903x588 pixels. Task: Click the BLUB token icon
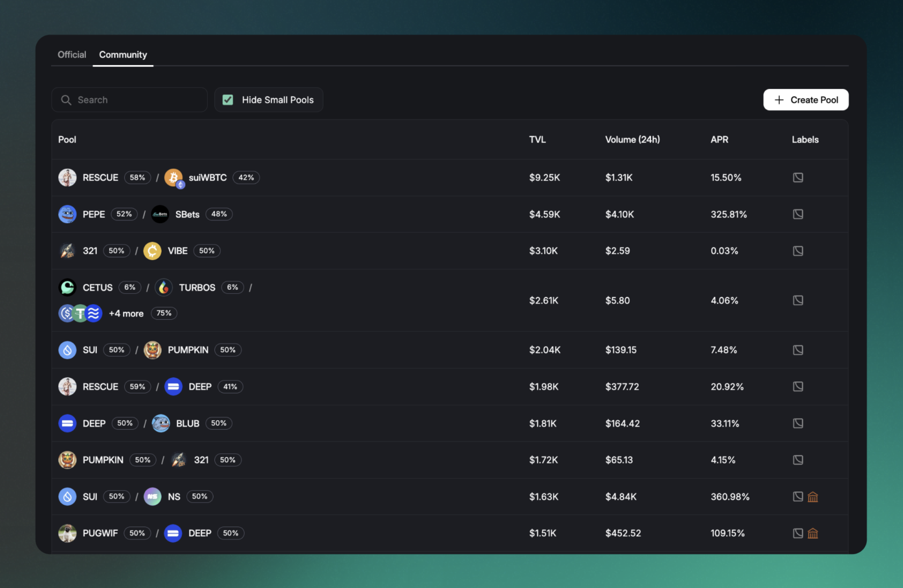[x=161, y=424]
